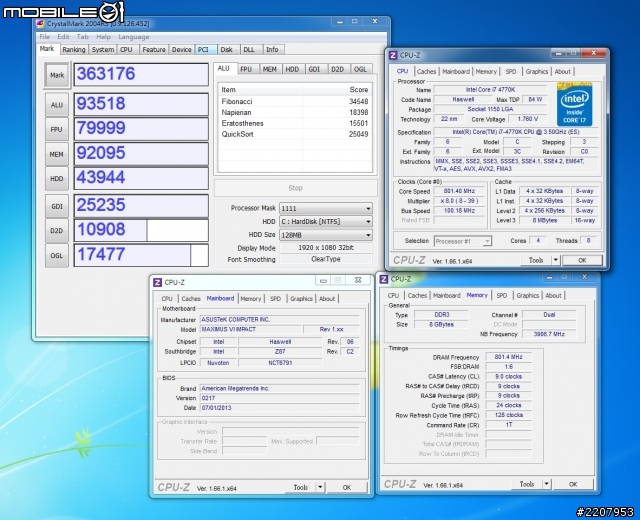Open the Processor Mask dropdown
Viewport: 640px width, 520px height.
tap(326, 208)
